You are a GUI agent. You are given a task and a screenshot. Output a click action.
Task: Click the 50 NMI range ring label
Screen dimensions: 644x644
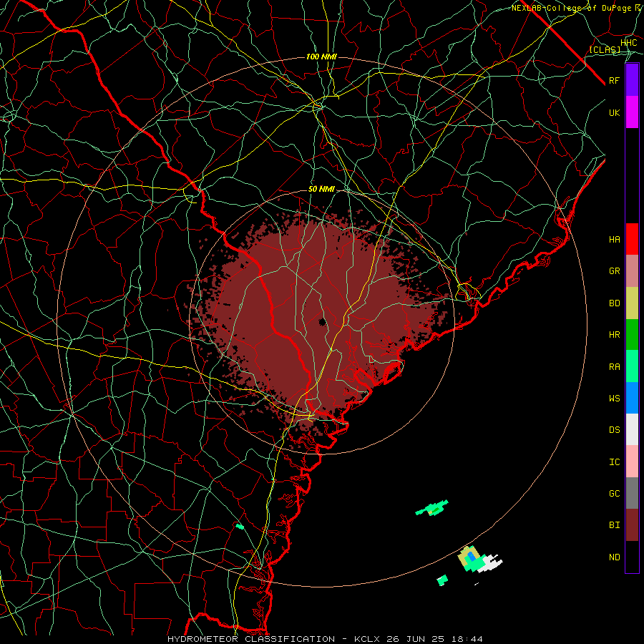[x=321, y=190]
